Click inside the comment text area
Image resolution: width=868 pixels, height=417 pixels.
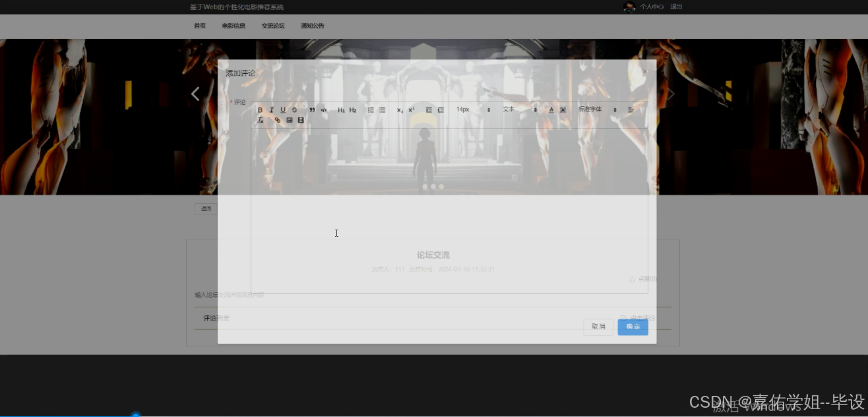[x=449, y=210]
